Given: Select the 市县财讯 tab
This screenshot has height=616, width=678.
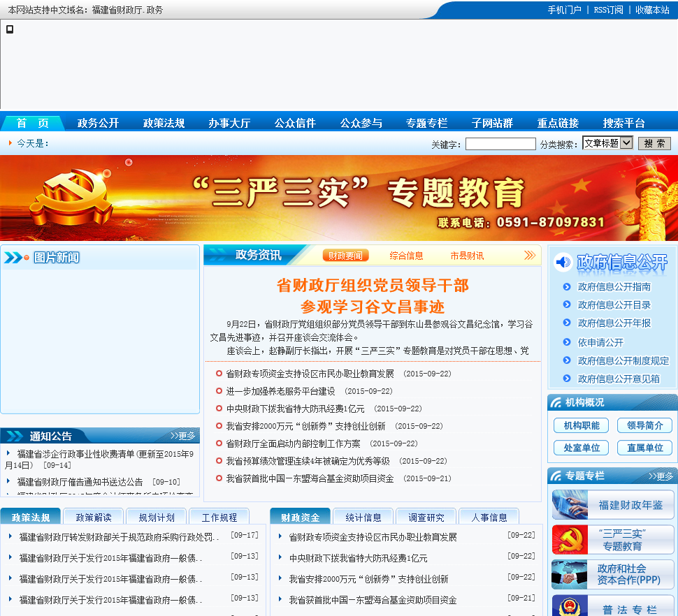Looking at the screenshot, I should point(467,256).
